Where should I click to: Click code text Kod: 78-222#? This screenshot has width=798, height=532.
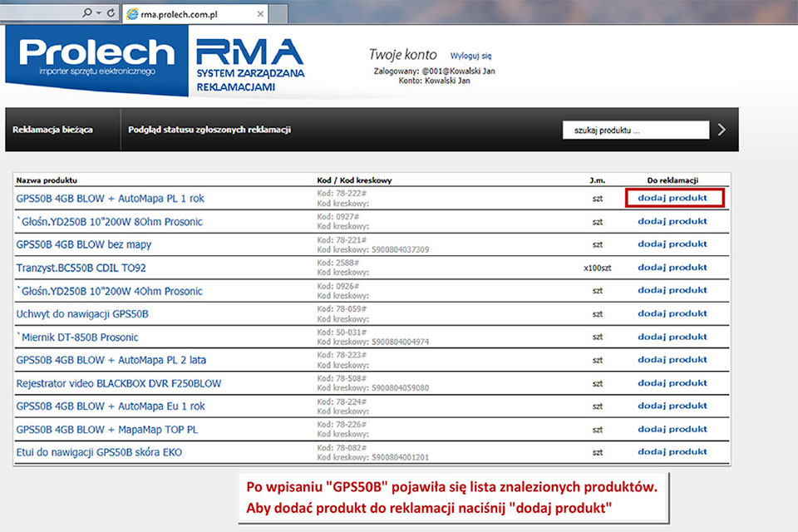(x=342, y=194)
